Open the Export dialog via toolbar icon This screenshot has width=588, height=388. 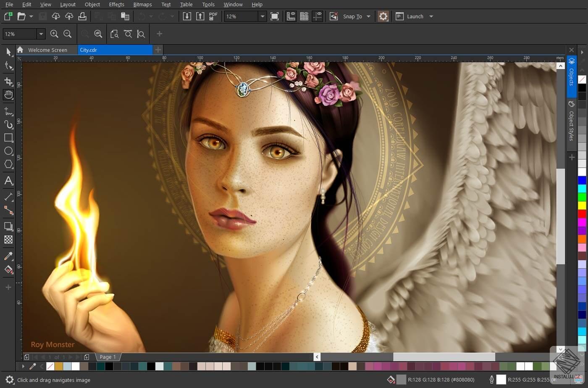pyautogui.click(x=200, y=16)
